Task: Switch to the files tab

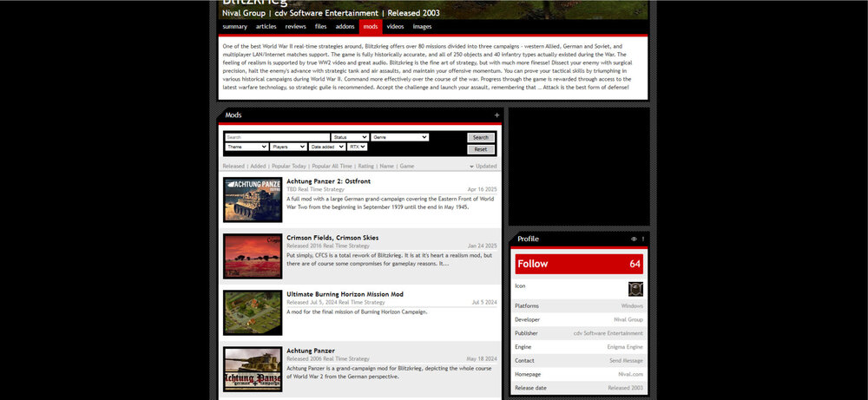Action: [x=320, y=27]
